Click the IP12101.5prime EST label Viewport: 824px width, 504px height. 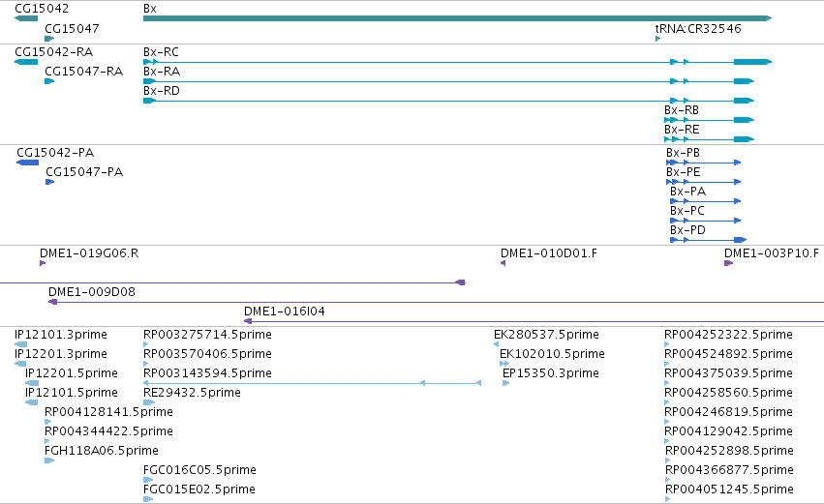[72, 393]
